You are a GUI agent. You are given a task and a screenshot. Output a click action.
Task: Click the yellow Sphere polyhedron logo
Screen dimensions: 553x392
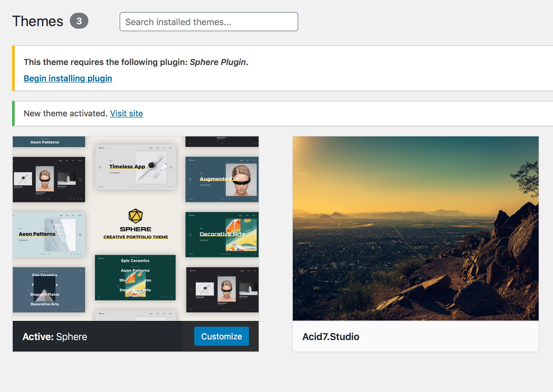pos(136,216)
